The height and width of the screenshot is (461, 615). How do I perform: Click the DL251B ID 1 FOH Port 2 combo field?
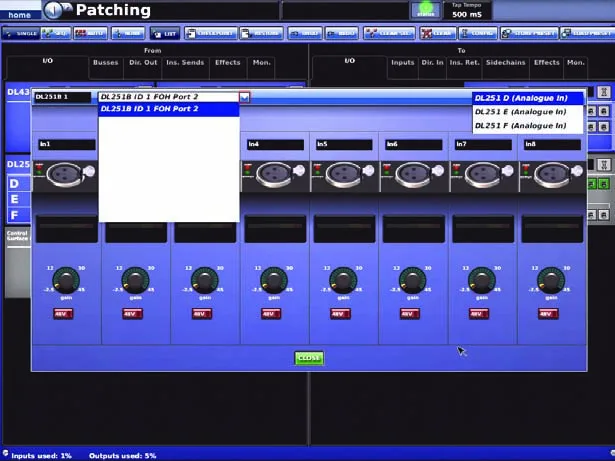(x=169, y=97)
